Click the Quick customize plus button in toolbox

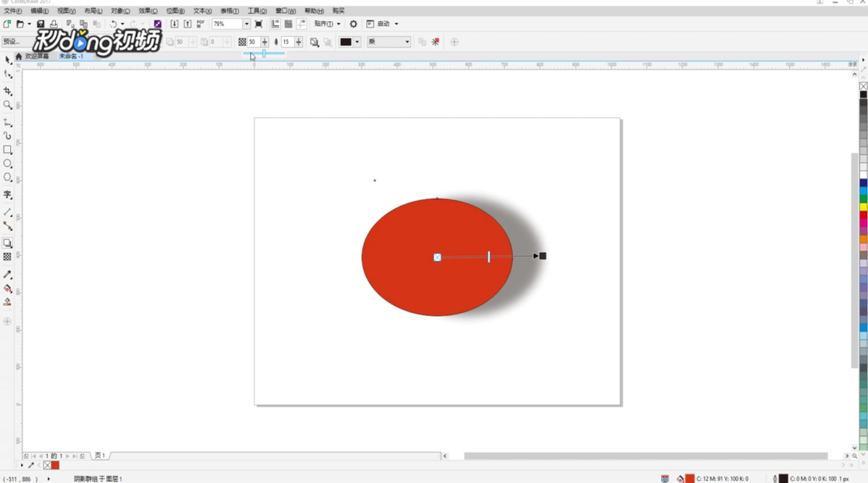click(x=8, y=321)
